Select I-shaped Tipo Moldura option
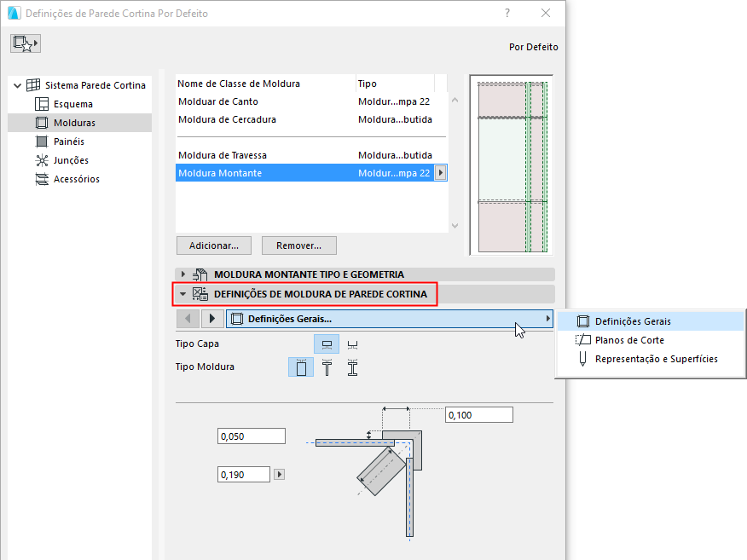The width and height of the screenshot is (747, 560). (352, 367)
